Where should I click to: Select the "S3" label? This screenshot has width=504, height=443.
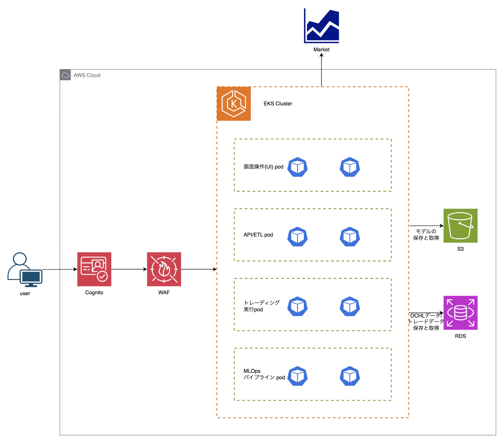460,249
